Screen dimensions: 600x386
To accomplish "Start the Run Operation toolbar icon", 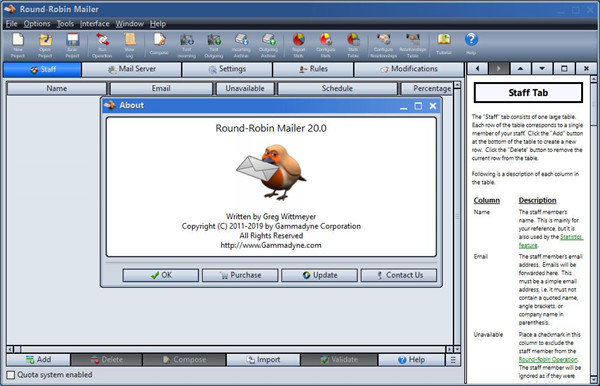I will 102,45.
